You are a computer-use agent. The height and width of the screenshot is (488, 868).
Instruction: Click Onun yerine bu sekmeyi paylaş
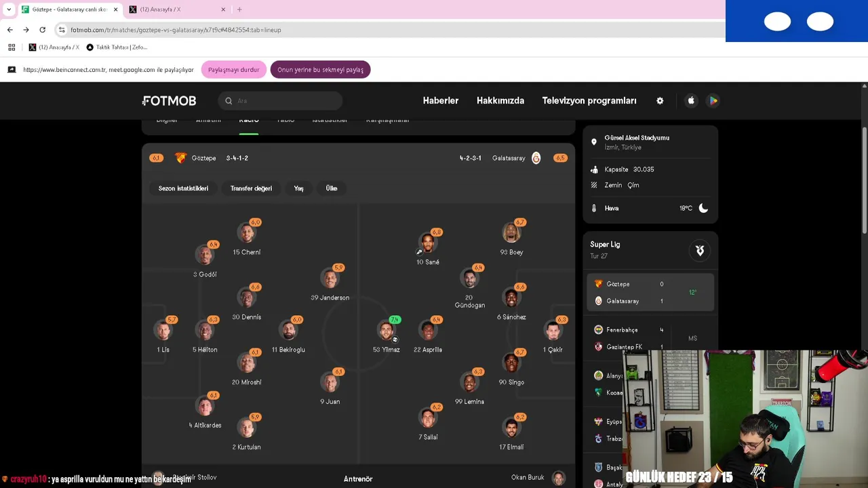pyautogui.click(x=320, y=70)
